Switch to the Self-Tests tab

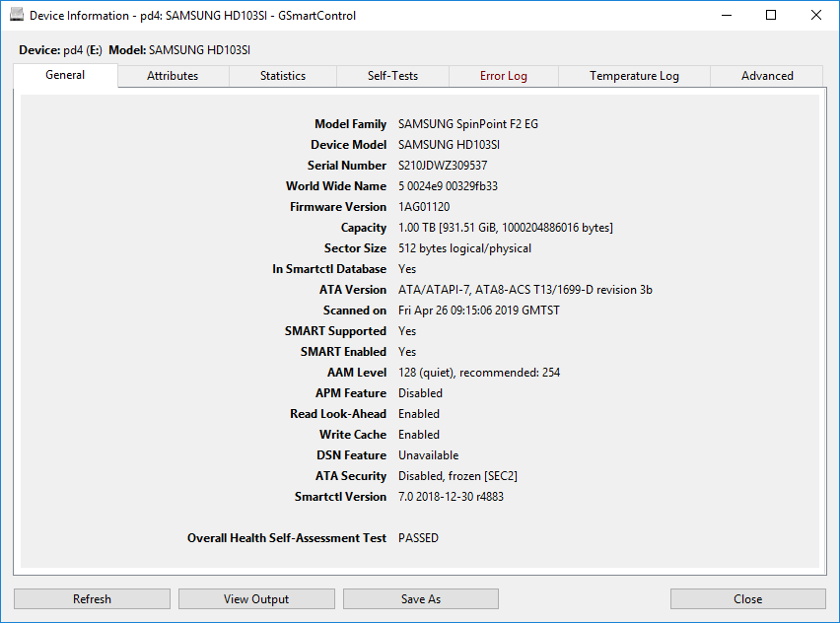pos(392,76)
